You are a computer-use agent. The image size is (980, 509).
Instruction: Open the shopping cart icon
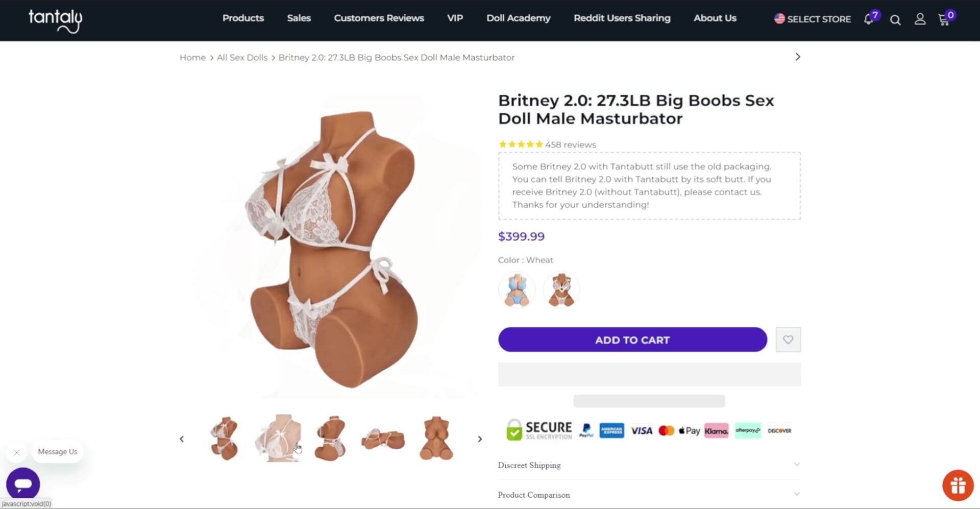coord(944,20)
